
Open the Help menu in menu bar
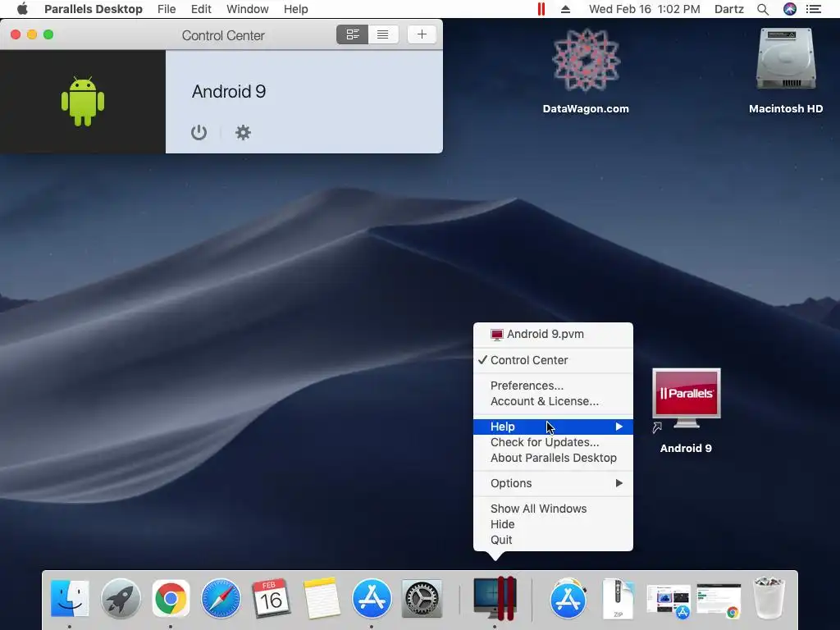click(x=295, y=9)
